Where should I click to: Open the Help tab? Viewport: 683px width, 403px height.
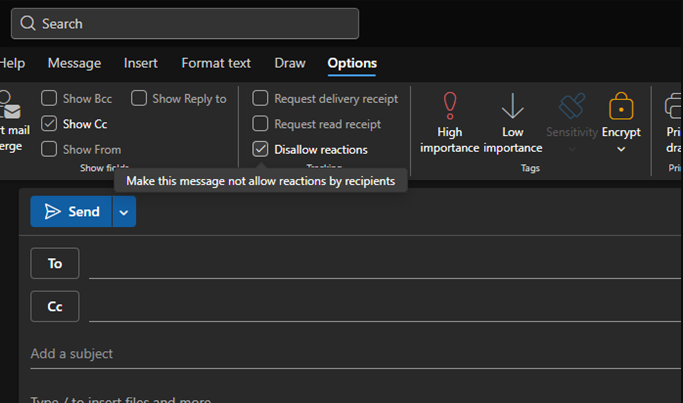coord(12,63)
